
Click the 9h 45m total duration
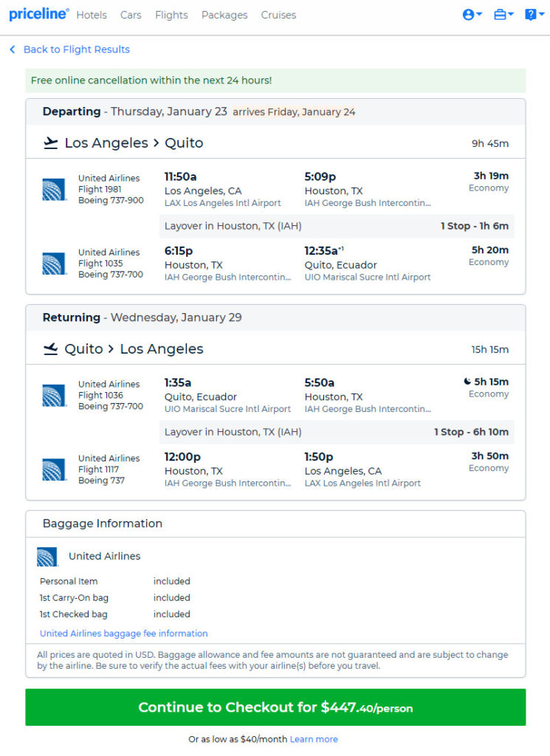pos(489,143)
